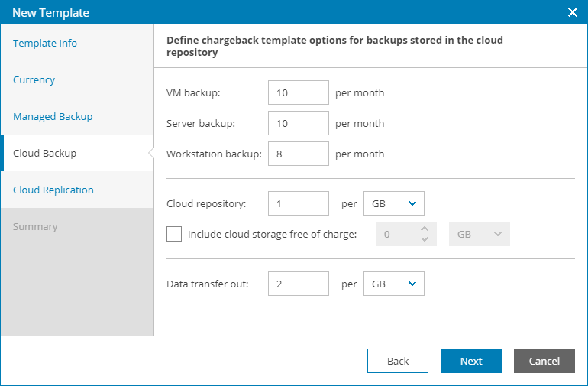
Task: Select the Summary step
Action: 35,227
